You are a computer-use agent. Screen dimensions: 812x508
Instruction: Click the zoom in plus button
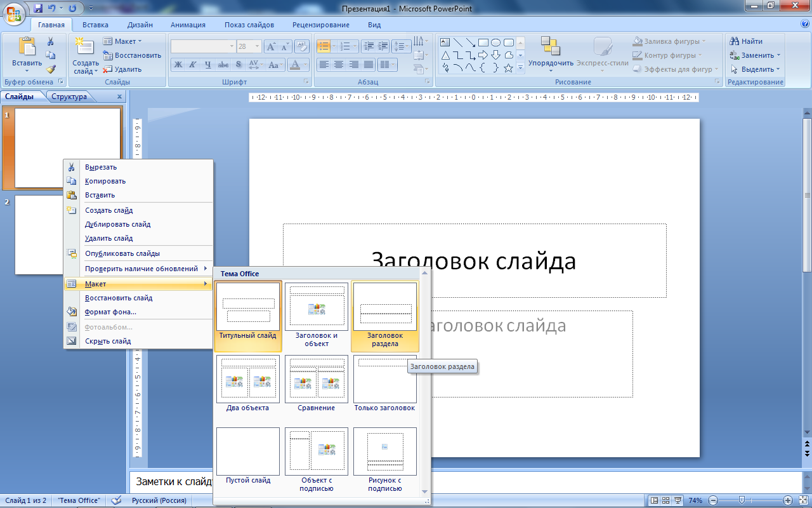(787, 500)
